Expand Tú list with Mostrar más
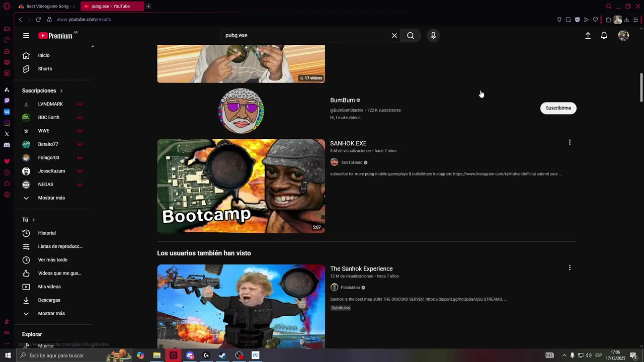Image resolution: width=644 pixels, height=362 pixels. point(52,314)
